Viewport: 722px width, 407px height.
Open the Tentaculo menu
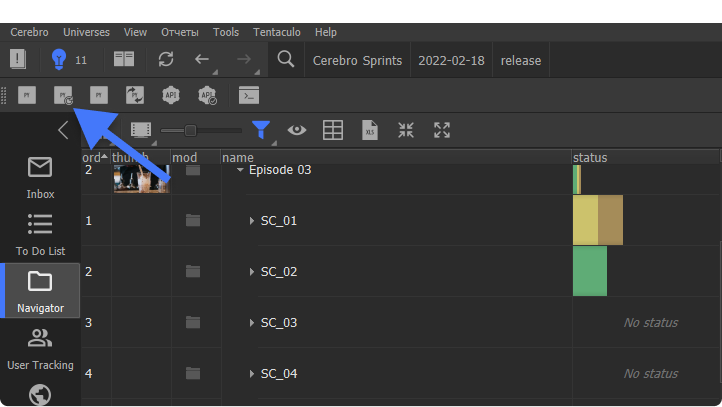click(x=277, y=32)
